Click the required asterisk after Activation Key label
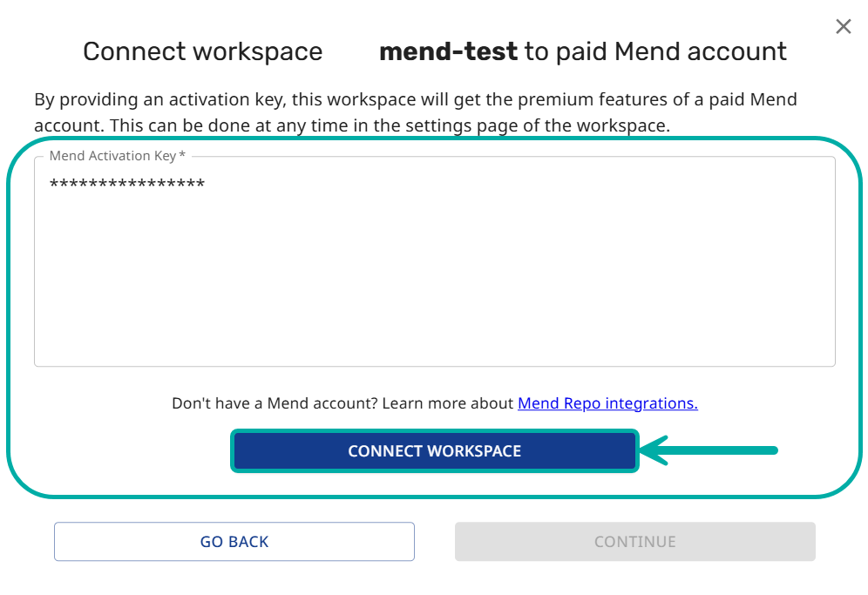Viewport: 868px width, 595px height. (x=182, y=156)
